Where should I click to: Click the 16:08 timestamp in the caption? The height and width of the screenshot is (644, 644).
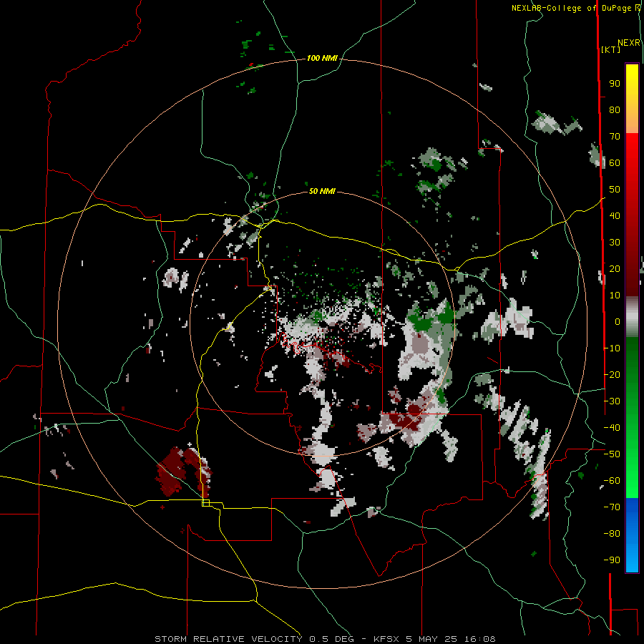point(480,639)
